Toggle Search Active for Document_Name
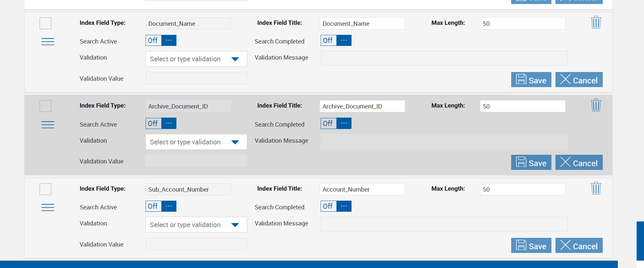Screen dimensions: 644x268 click(161, 41)
